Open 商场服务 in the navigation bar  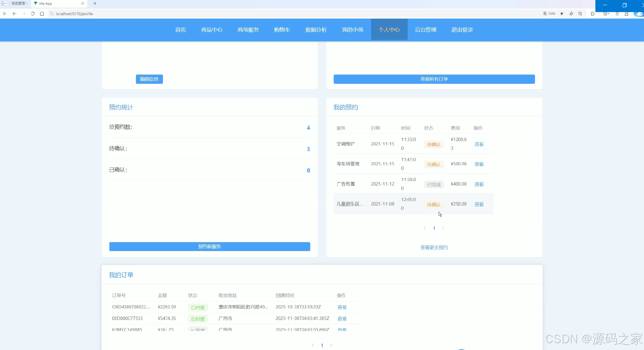click(248, 30)
